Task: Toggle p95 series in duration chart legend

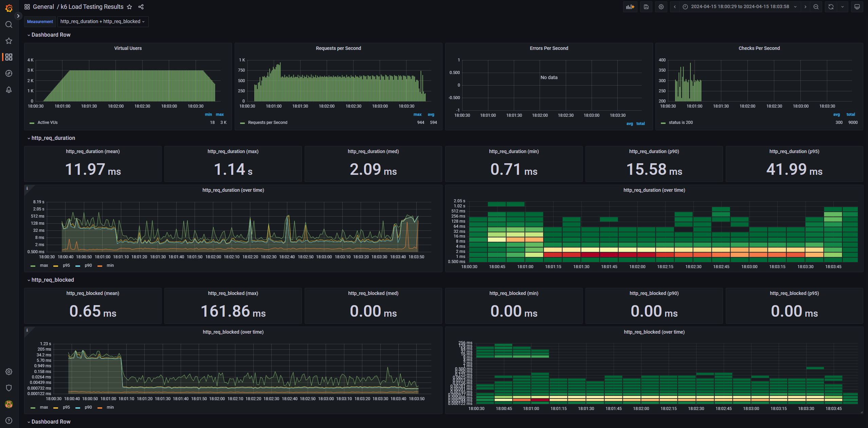Action: pyautogui.click(x=66, y=265)
